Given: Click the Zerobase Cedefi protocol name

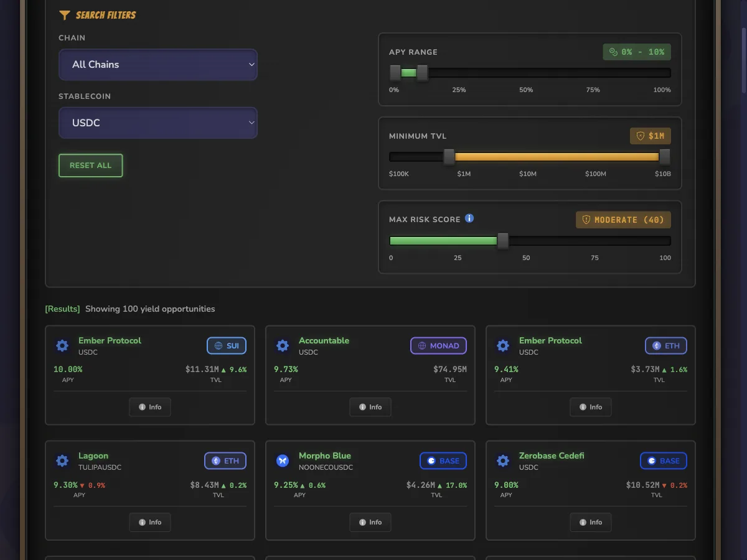Looking at the screenshot, I should tap(552, 455).
